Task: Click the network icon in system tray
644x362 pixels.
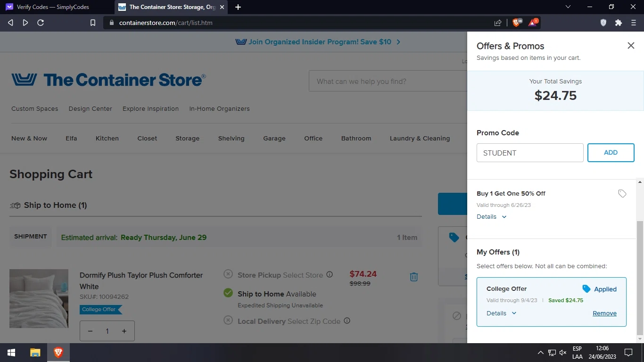Action: [552, 353]
